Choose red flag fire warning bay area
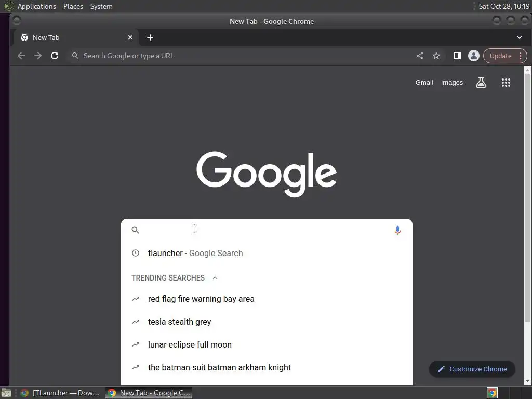Image resolution: width=532 pixels, height=399 pixels. [x=267, y=299]
